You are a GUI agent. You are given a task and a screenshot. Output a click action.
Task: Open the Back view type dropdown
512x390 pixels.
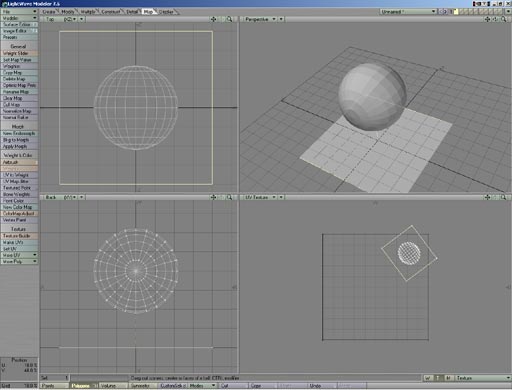point(59,197)
